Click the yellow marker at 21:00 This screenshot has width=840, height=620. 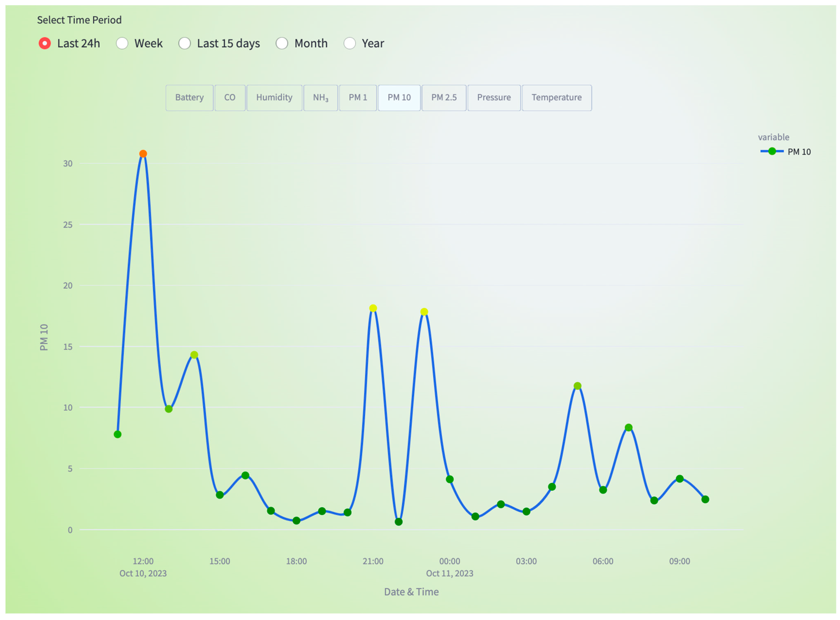point(373,308)
